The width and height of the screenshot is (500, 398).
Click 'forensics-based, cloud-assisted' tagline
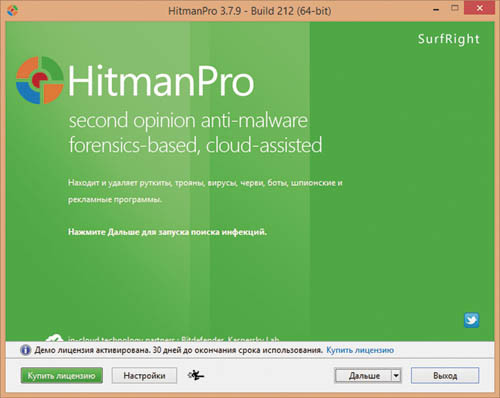(x=195, y=145)
